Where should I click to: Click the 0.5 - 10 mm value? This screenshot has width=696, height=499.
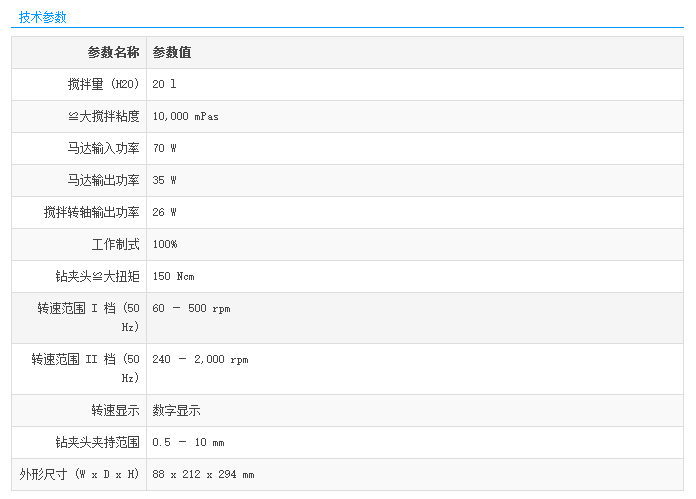pos(188,442)
